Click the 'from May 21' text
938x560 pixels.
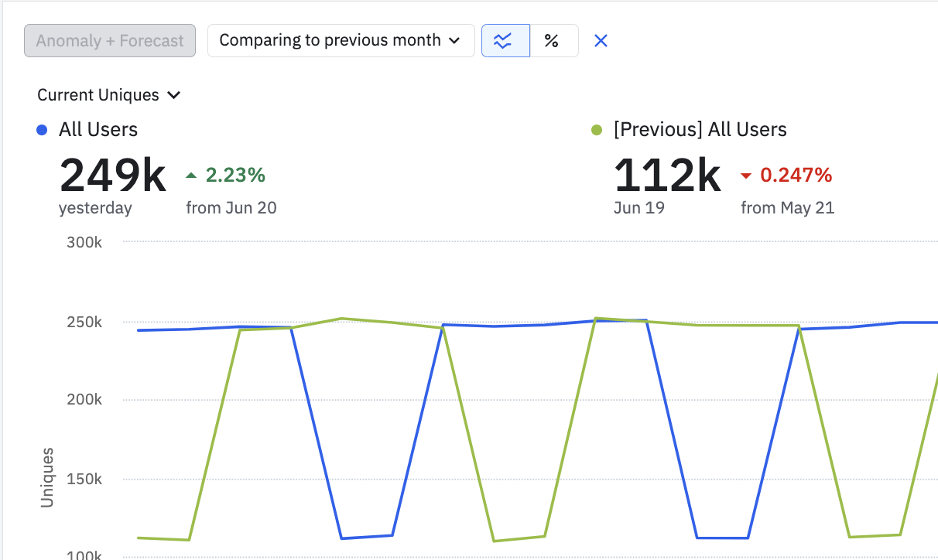[787, 208]
